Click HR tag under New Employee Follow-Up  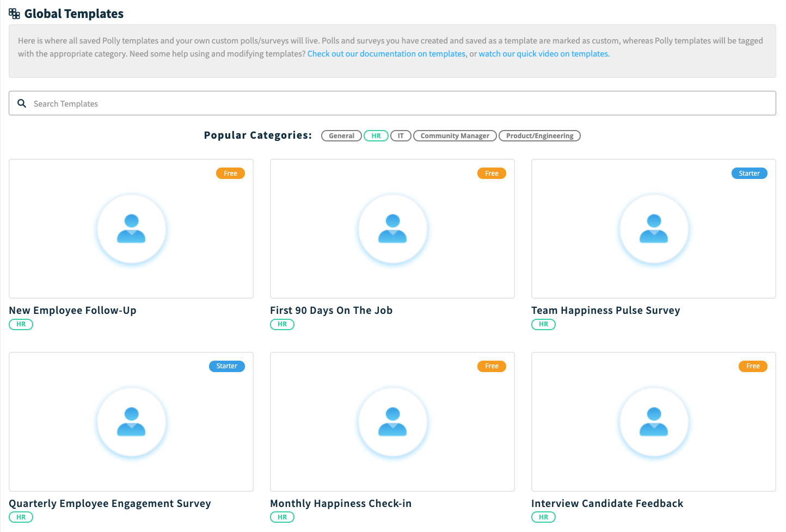click(21, 324)
